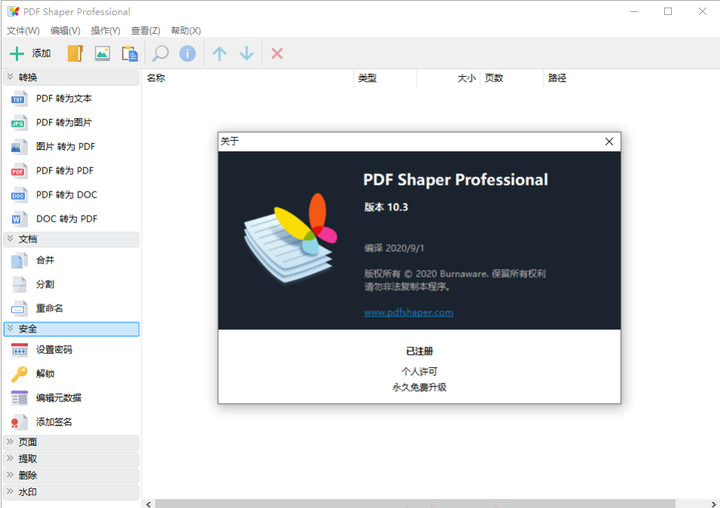The image size is (720, 508).
Task: Click the move down arrow icon
Action: 247,54
